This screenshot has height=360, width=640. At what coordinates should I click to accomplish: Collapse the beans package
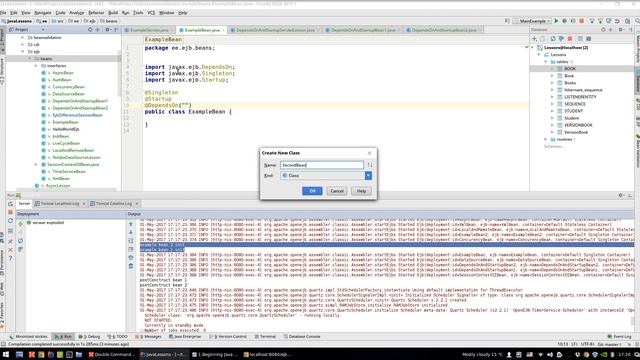point(29,59)
